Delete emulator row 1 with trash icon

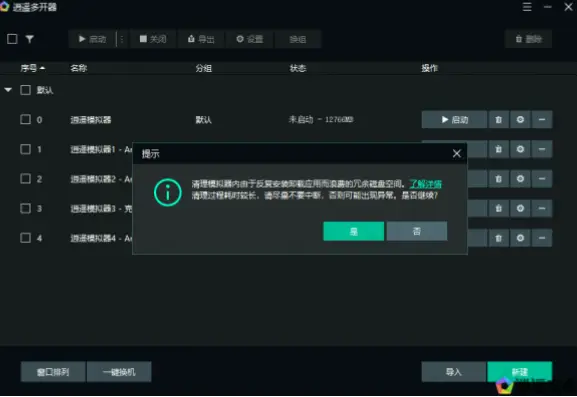coord(499,149)
